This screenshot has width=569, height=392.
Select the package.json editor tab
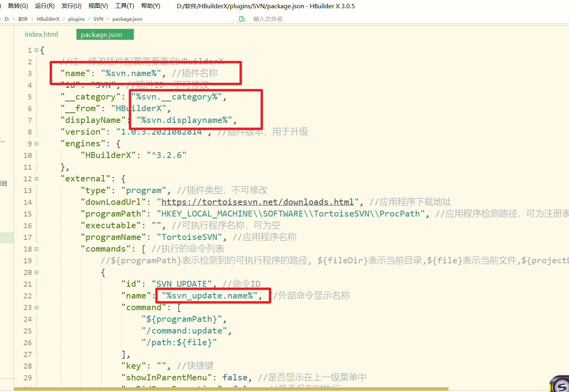coord(101,35)
